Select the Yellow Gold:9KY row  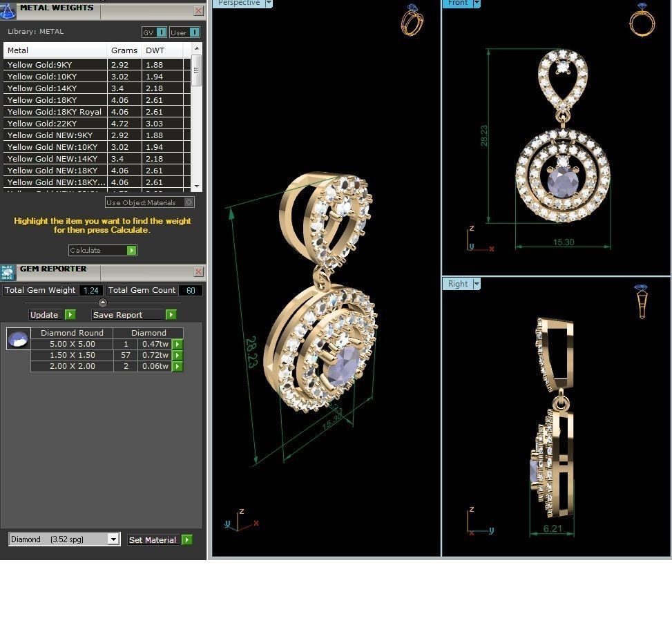pos(97,65)
